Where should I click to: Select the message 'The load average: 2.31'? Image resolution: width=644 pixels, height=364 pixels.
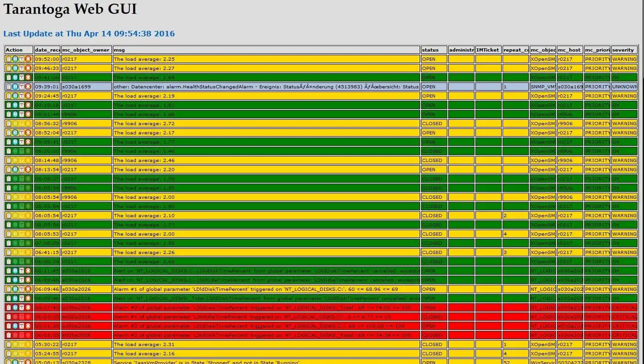[144, 344]
